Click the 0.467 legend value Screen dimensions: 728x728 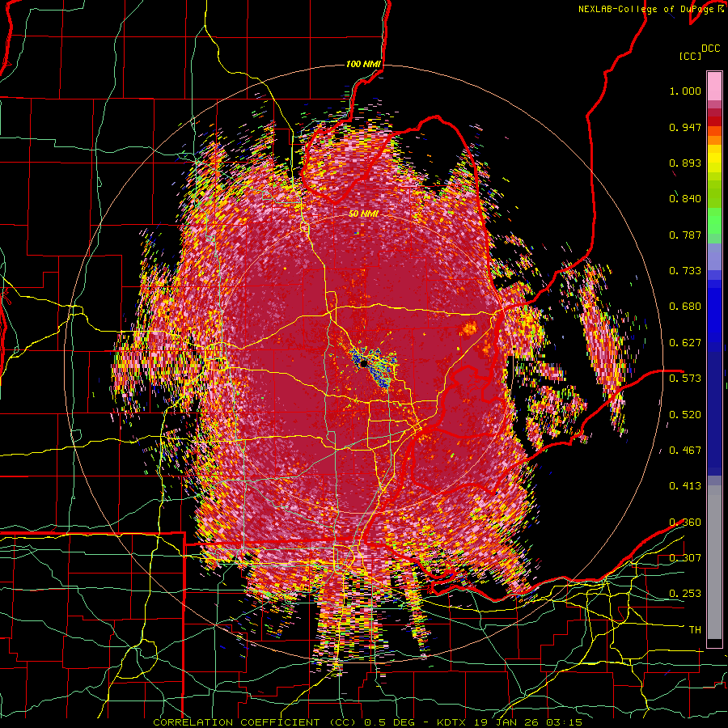click(x=685, y=451)
